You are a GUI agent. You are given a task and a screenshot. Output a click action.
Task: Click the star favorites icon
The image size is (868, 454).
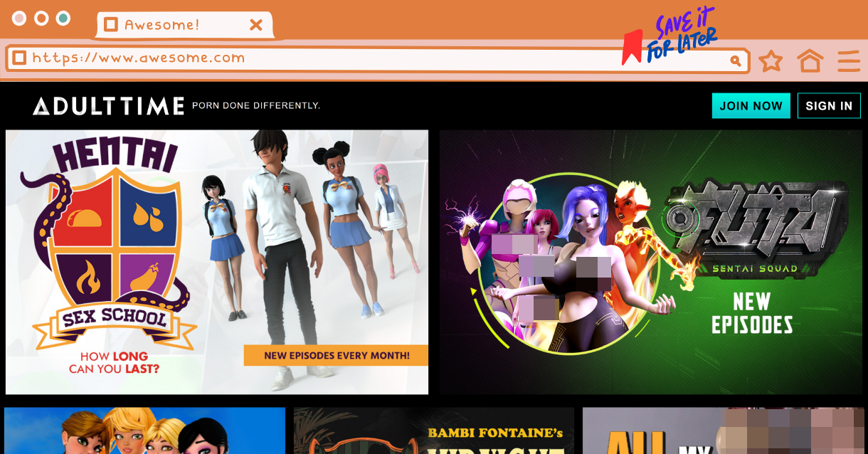coord(771,61)
